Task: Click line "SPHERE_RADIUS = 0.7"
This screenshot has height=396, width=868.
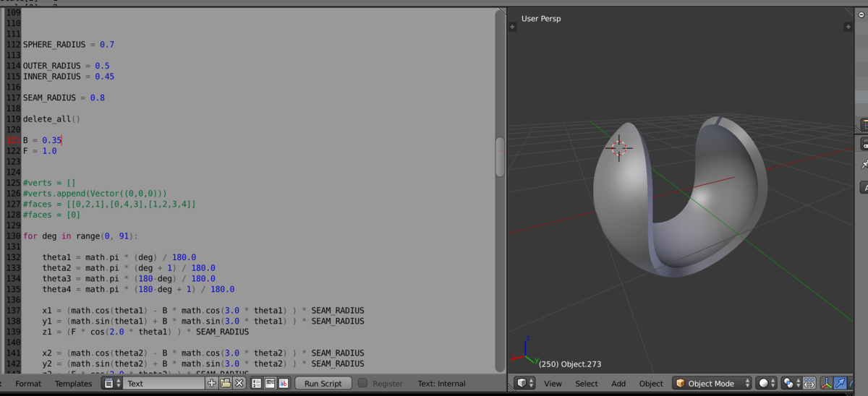Action: tap(69, 45)
